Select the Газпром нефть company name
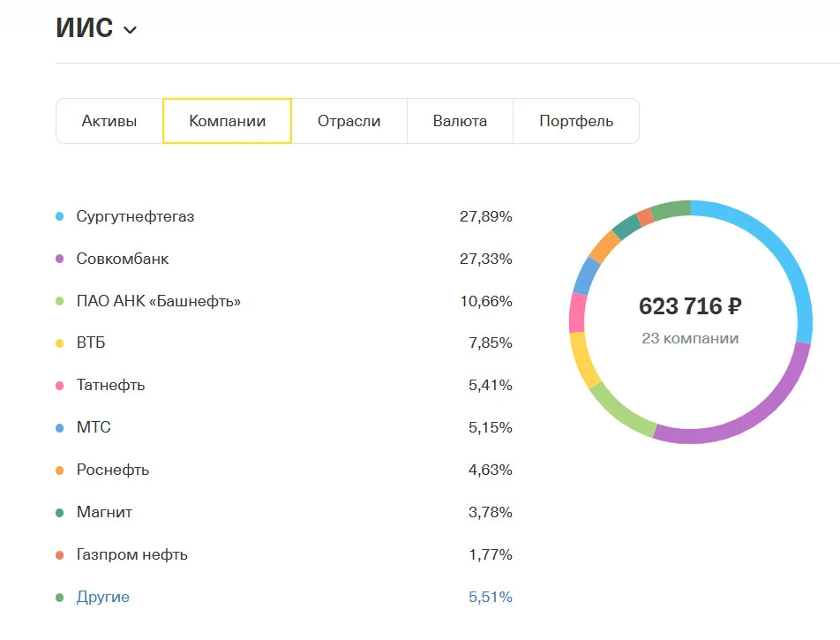This screenshot has height=640, width=840. click(132, 554)
